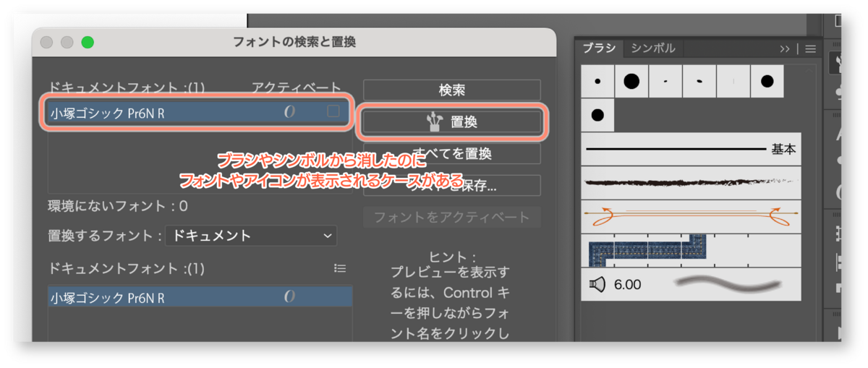868x368 pixels.
Task: Switch to the シンボル tab
Action: [653, 48]
